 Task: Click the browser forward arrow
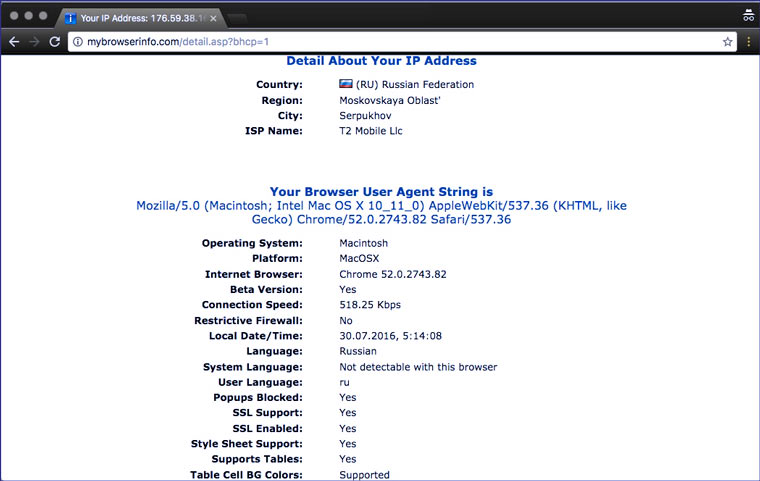pos(34,42)
